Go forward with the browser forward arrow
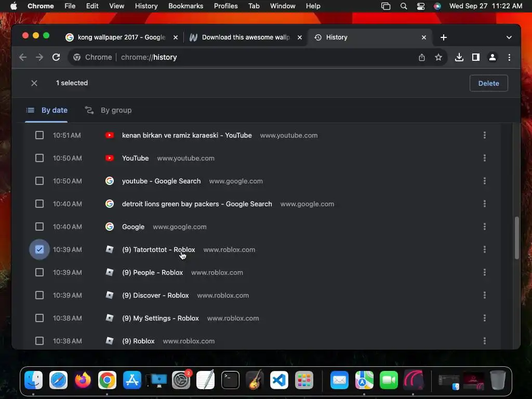This screenshot has height=399, width=532. (x=39, y=57)
